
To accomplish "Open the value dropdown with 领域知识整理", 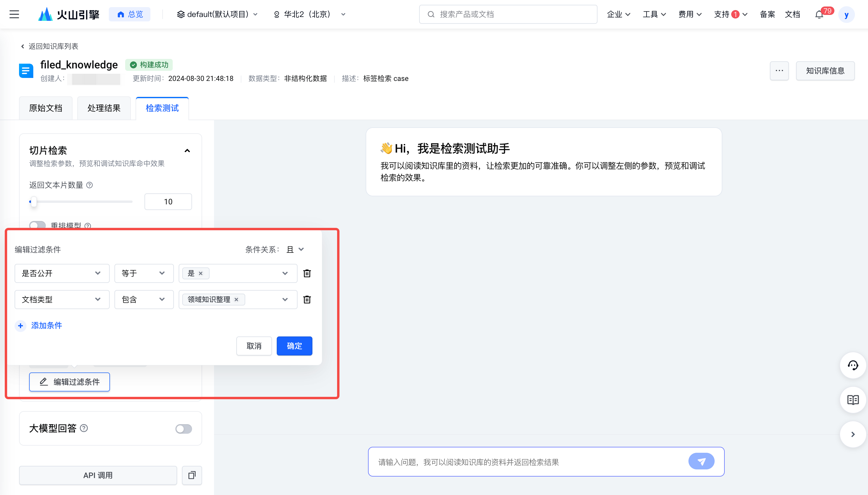I will tap(238, 300).
